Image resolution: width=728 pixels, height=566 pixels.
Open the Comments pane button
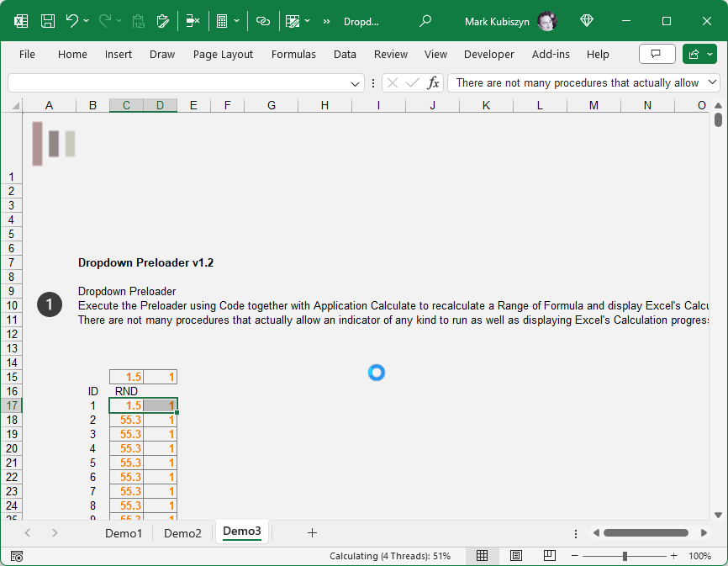coord(657,54)
